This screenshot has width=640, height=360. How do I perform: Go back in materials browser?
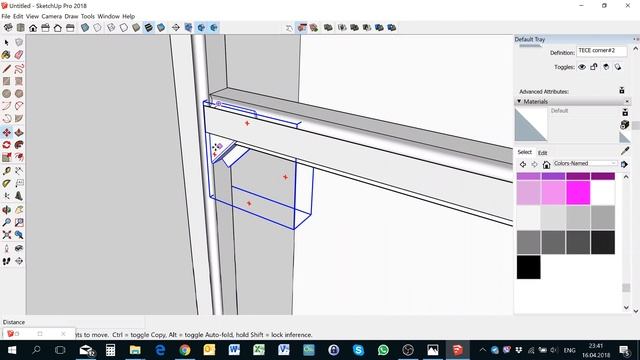pos(523,164)
